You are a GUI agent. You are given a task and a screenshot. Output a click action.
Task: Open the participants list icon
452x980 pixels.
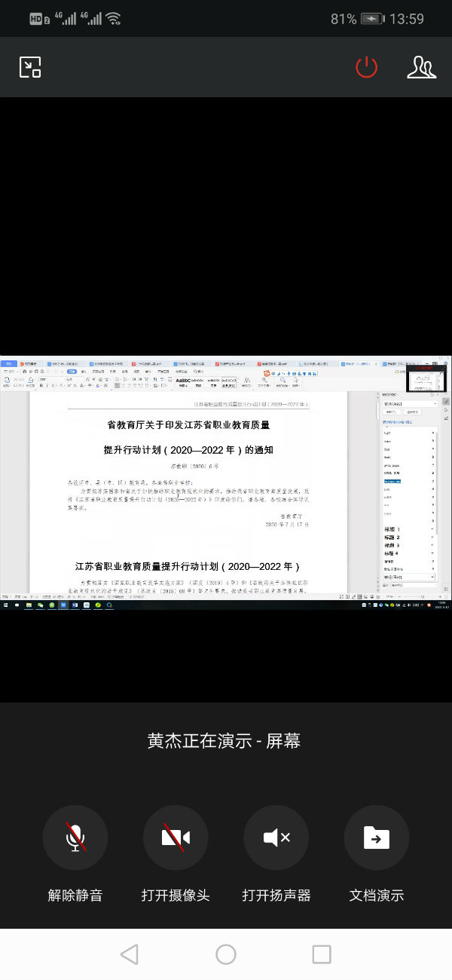(421, 67)
